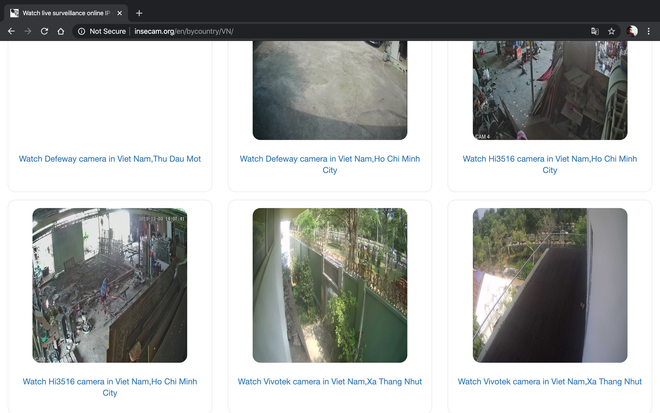The width and height of the screenshot is (660, 413).
Task: Click the forward navigation arrow
Action: (x=28, y=31)
